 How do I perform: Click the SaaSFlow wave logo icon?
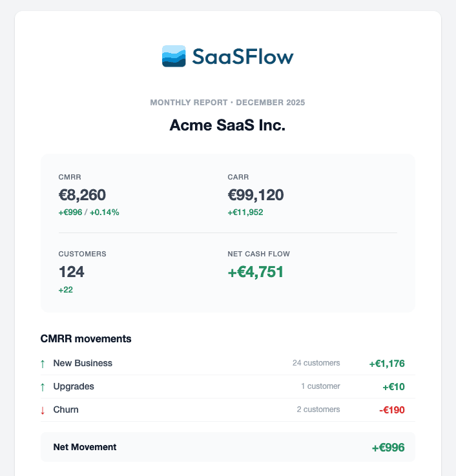click(x=174, y=56)
